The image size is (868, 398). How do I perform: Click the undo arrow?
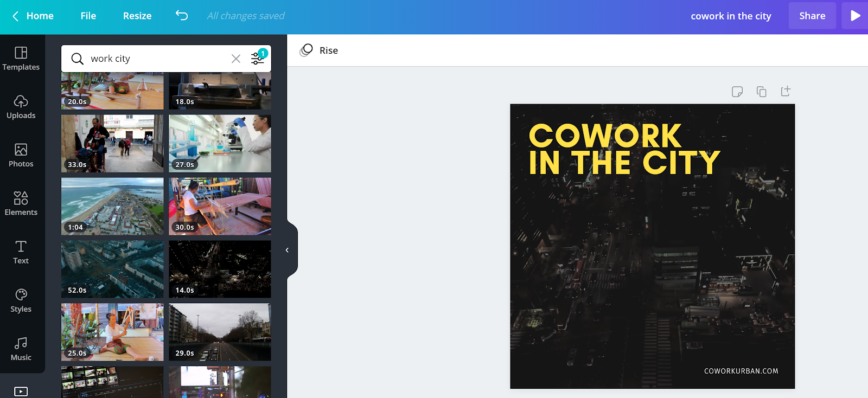(x=182, y=16)
